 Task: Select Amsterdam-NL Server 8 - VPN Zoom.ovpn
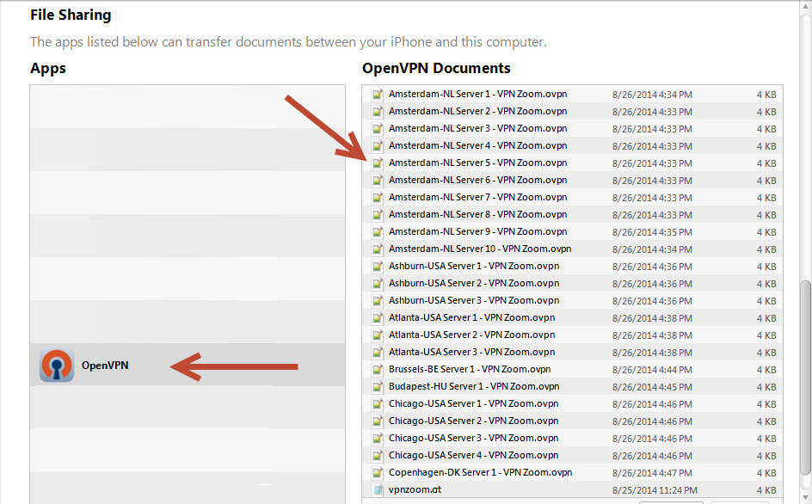477,214
